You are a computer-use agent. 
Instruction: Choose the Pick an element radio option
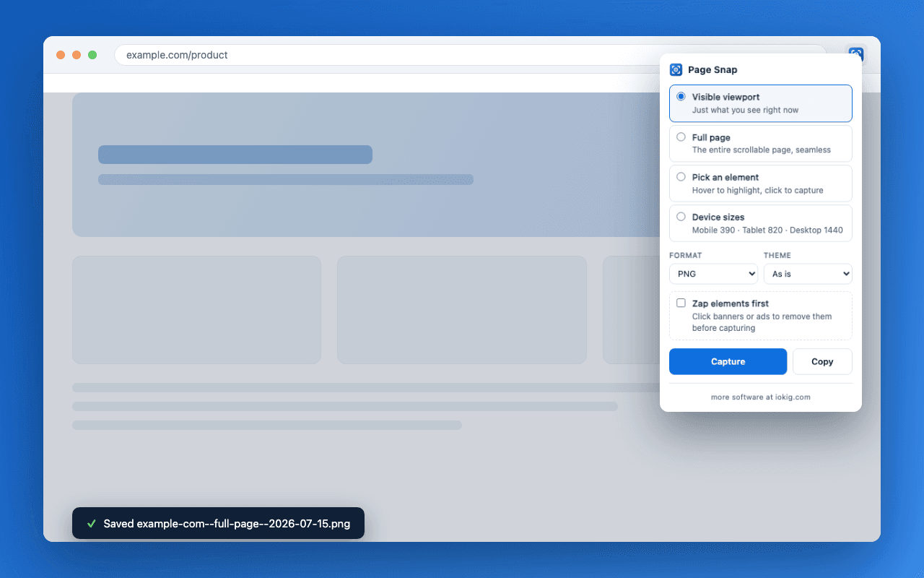click(x=681, y=176)
